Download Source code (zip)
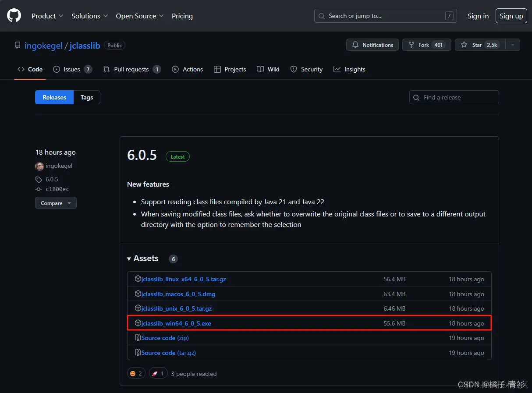The height and width of the screenshot is (393, 532). (x=165, y=338)
